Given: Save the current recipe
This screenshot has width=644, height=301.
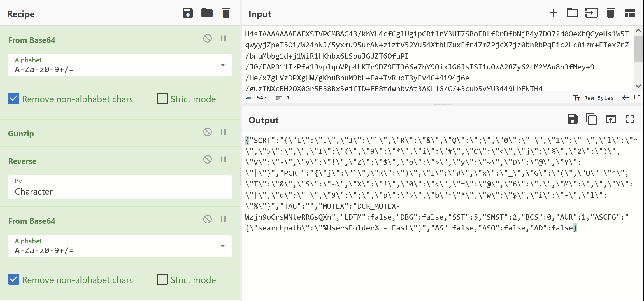Looking at the screenshot, I should pos(188,13).
